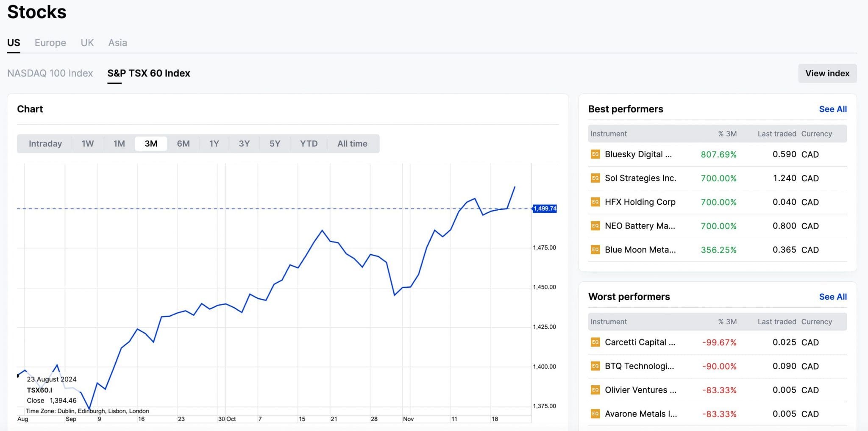Click the EQ icon beside Blue Moon Meta...
The width and height of the screenshot is (868, 431).
point(595,250)
